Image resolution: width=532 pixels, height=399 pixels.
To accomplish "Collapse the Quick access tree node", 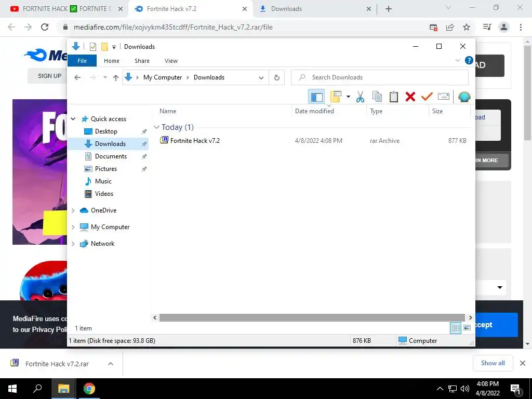I will pos(73,119).
